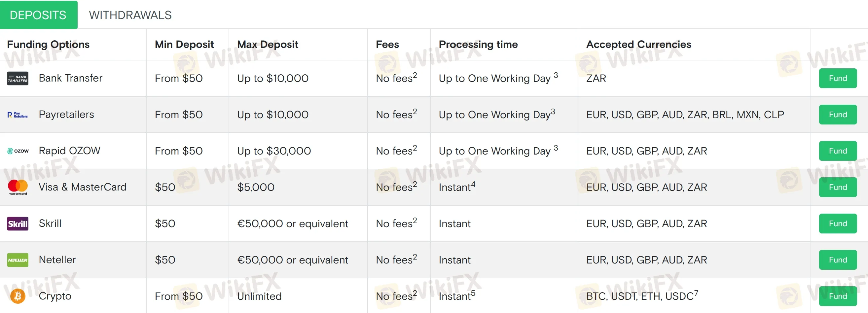Viewport: 868px width, 313px height.
Task: Click the green Neteller logo icon
Action: click(18, 260)
